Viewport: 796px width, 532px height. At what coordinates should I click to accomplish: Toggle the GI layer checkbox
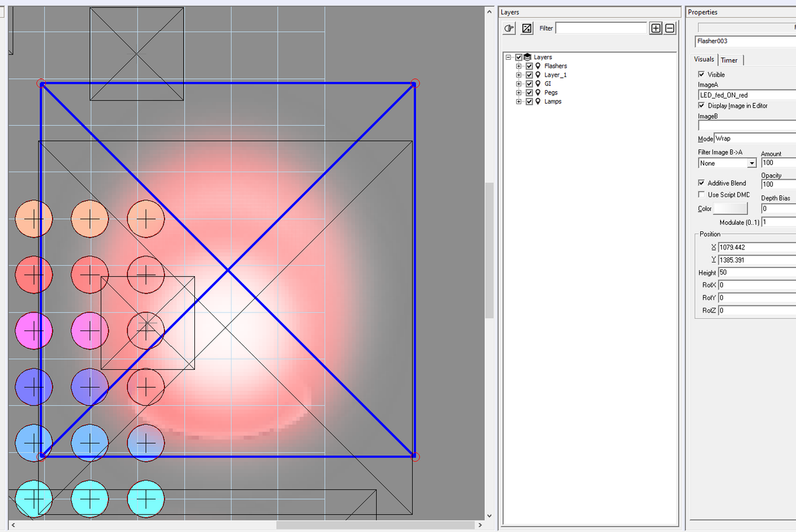(530, 84)
